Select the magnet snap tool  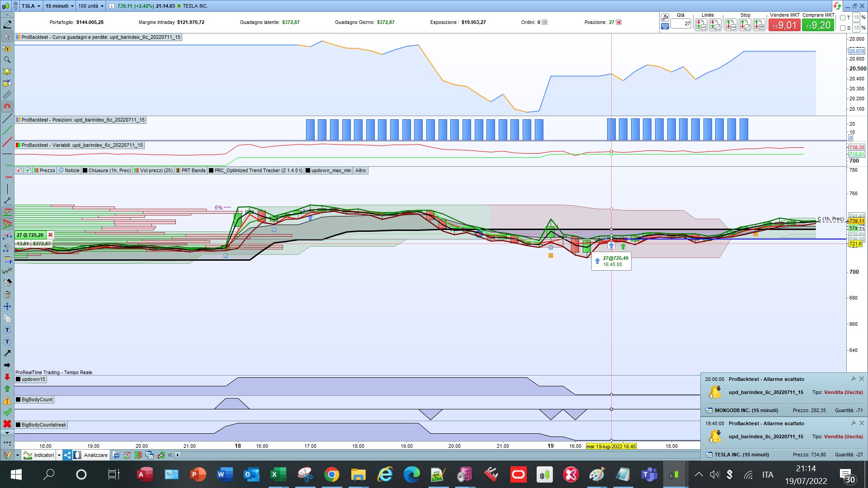pyautogui.click(x=7, y=107)
